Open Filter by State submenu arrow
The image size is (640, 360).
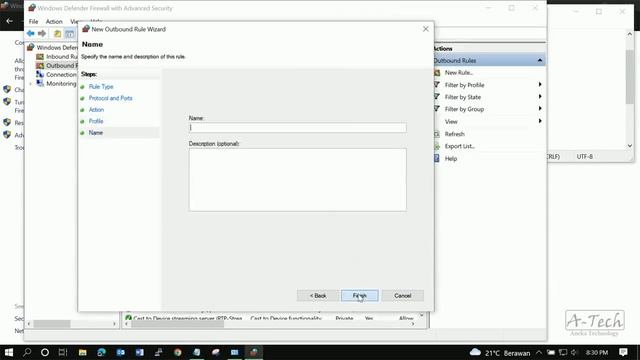540,97
